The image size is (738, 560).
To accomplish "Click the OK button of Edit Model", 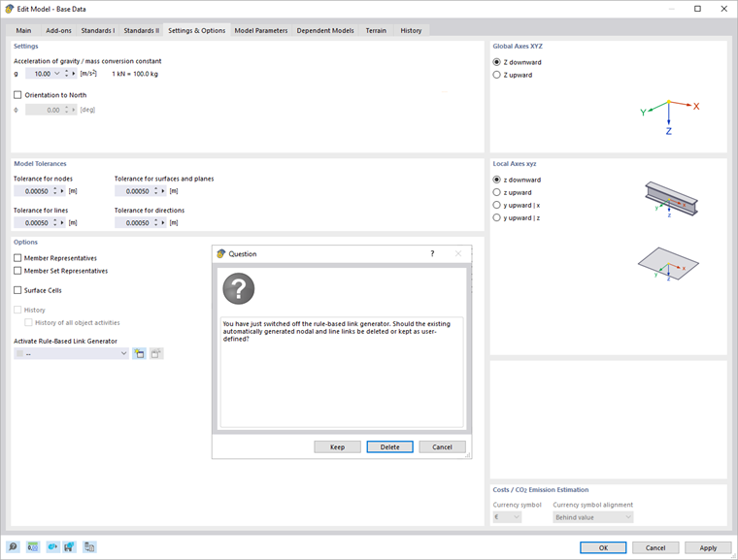I will (x=603, y=547).
